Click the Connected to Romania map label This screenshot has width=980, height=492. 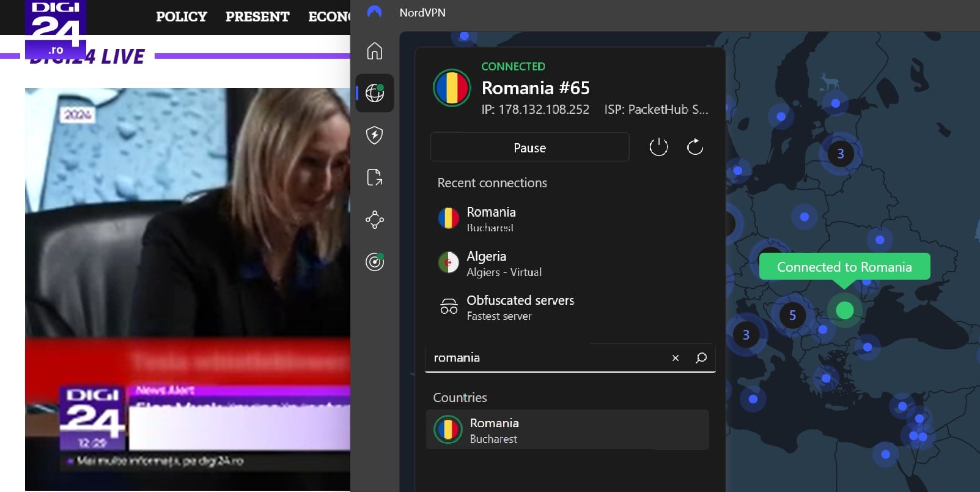pyautogui.click(x=844, y=267)
